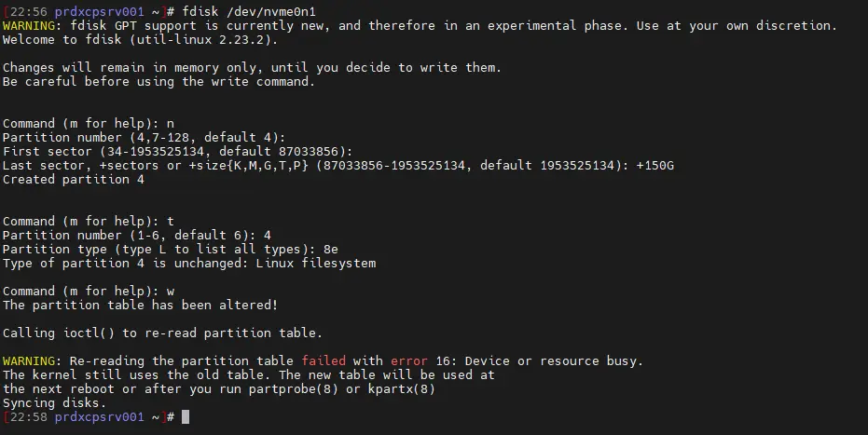The height and width of the screenshot is (435, 868).
Task: Click the red 'failed' word
Action: (x=324, y=361)
